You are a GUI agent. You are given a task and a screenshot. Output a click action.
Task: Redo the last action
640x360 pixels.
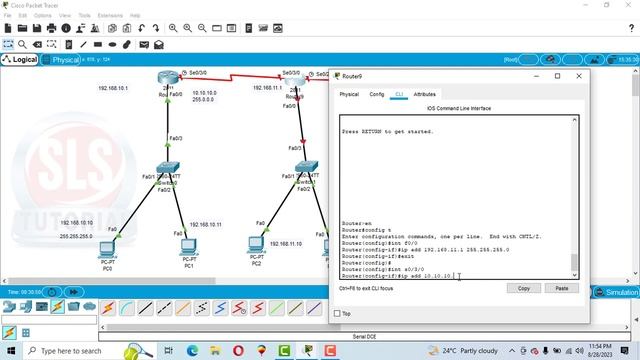[x=156, y=28]
